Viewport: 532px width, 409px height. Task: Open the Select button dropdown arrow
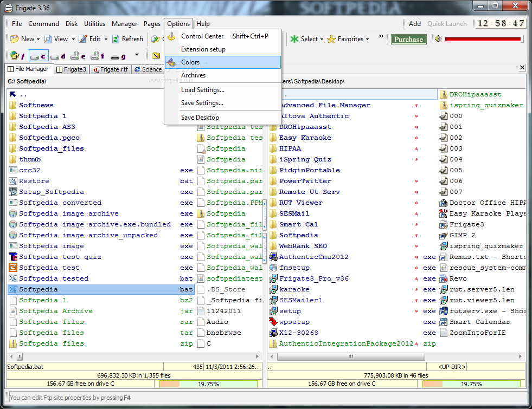(322, 40)
